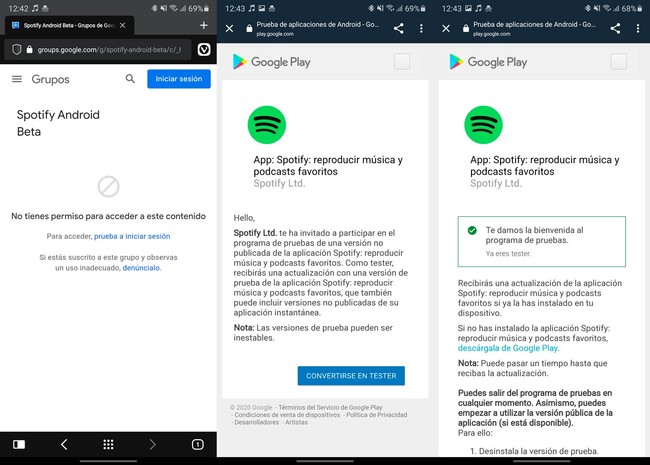Close the right screen's custom tab with X
The width and height of the screenshot is (650, 465).
coord(446,28)
